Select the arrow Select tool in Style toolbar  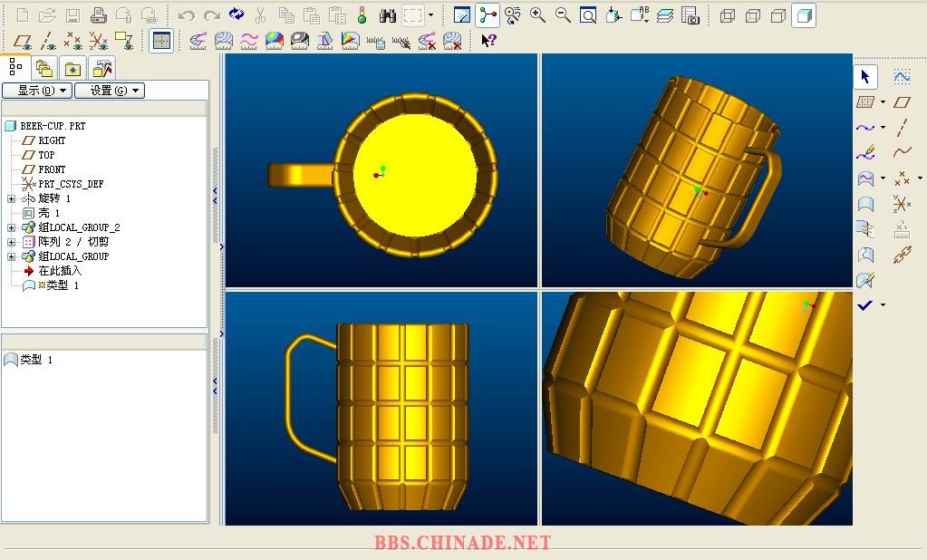(865, 77)
